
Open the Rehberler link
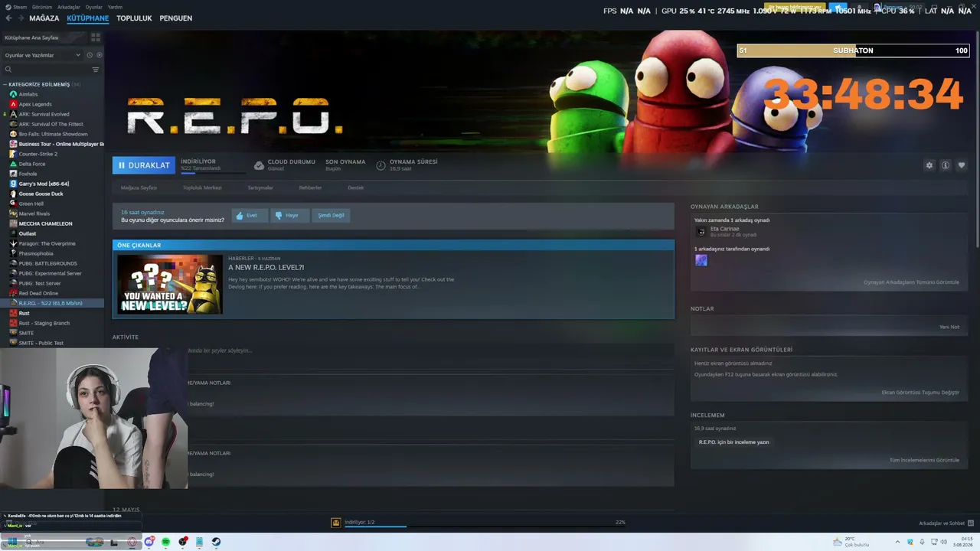point(310,187)
